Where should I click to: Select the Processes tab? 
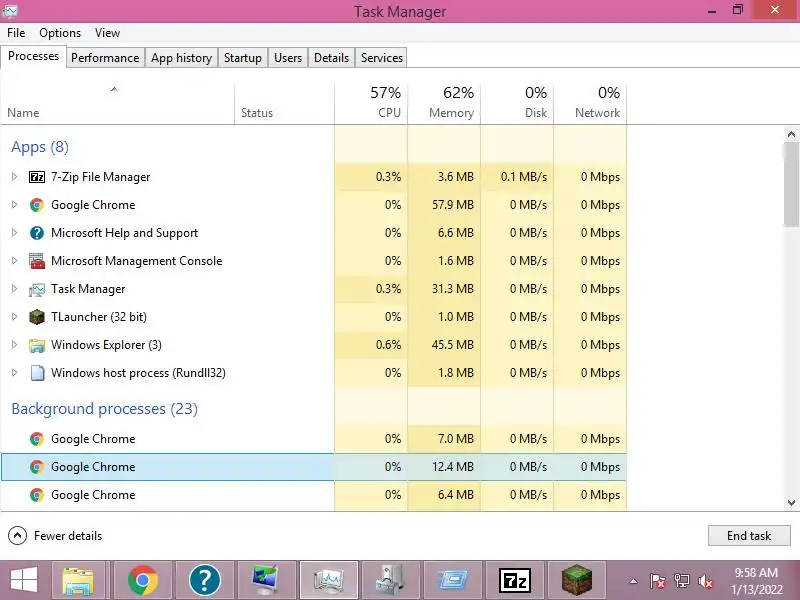click(33, 56)
